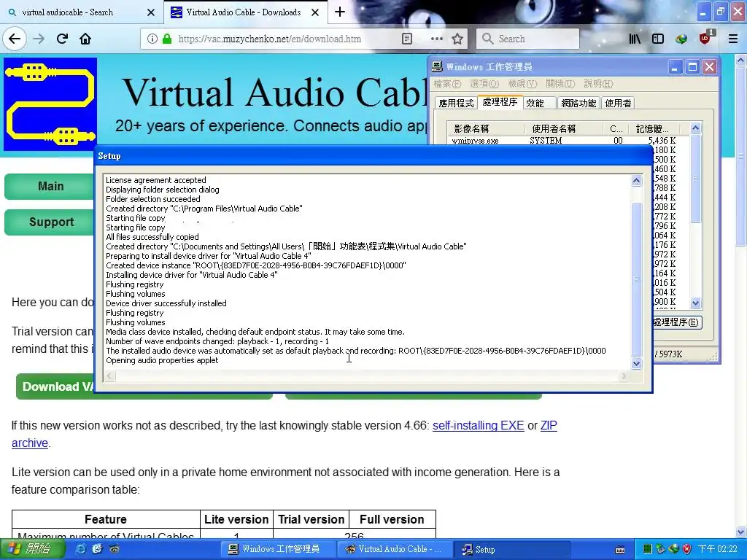
Task: Close the Virtual Audio Cable Downloads tab
Action: click(315, 12)
